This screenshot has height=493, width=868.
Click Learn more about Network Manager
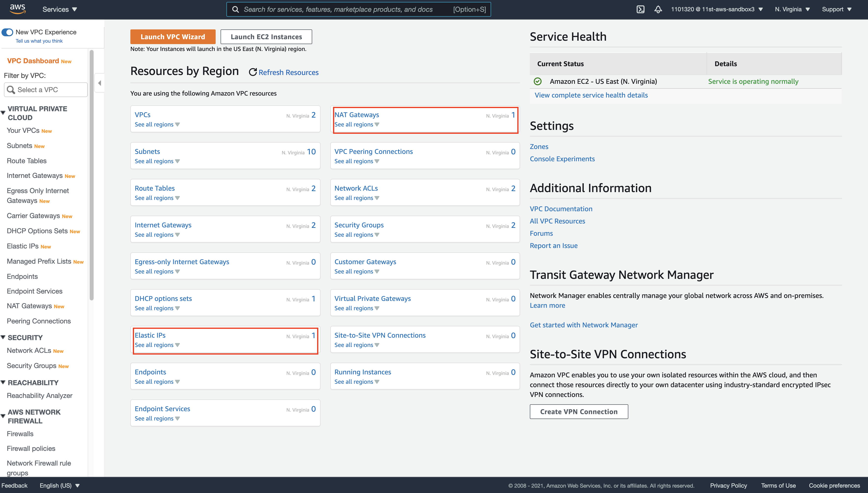coord(547,305)
